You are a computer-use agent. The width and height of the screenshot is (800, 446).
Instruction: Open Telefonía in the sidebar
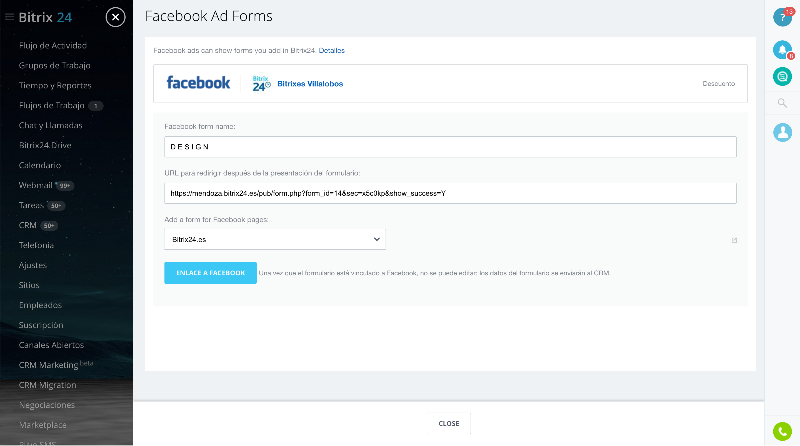tap(36, 245)
